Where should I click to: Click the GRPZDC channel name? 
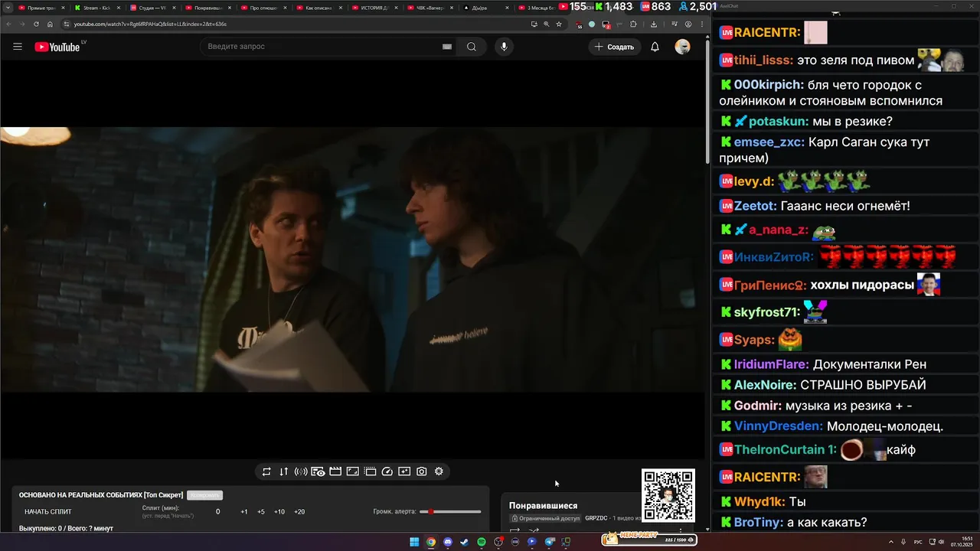point(596,518)
